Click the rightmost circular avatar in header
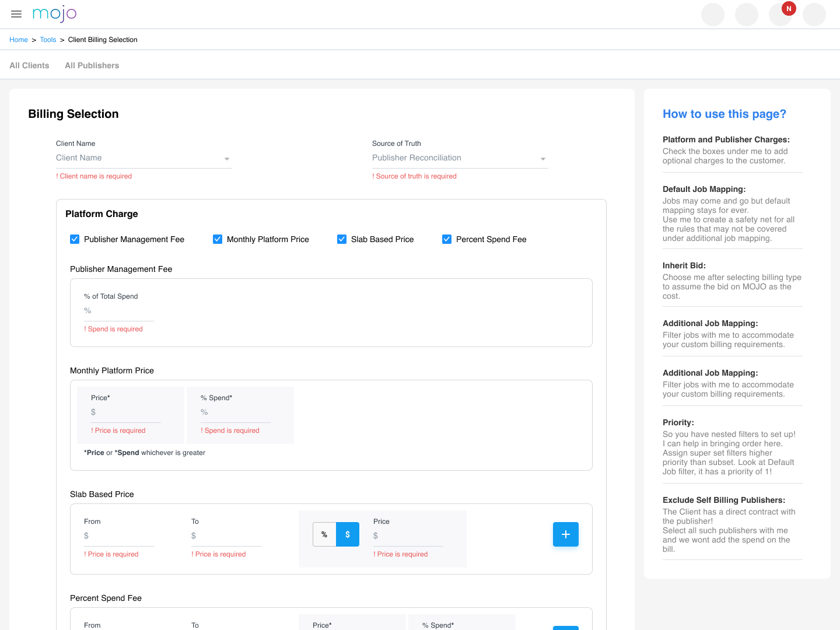This screenshot has height=630, width=840. pyautogui.click(x=814, y=15)
